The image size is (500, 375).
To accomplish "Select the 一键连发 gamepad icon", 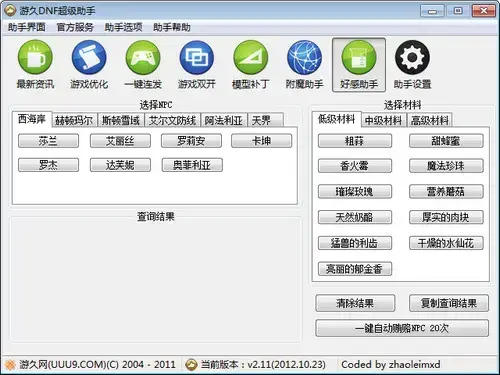I will coord(143,65).
